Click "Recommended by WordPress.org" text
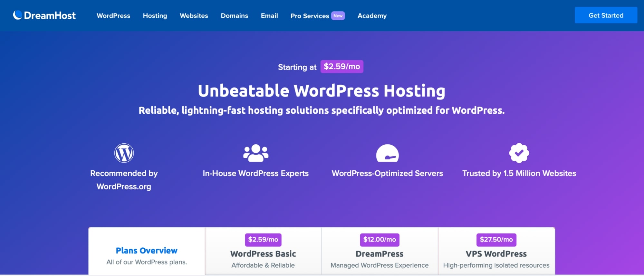644x276 pixels. click(x=124, y=180)
